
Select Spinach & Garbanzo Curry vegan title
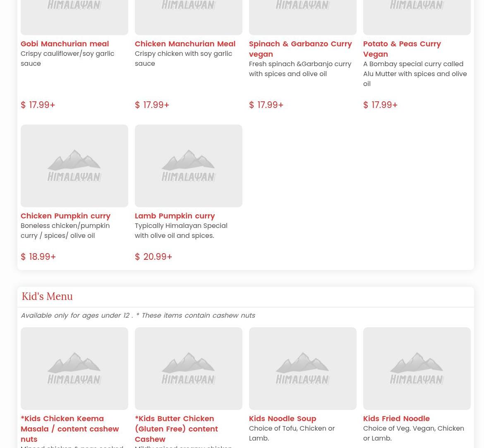[x=300, y=49]
